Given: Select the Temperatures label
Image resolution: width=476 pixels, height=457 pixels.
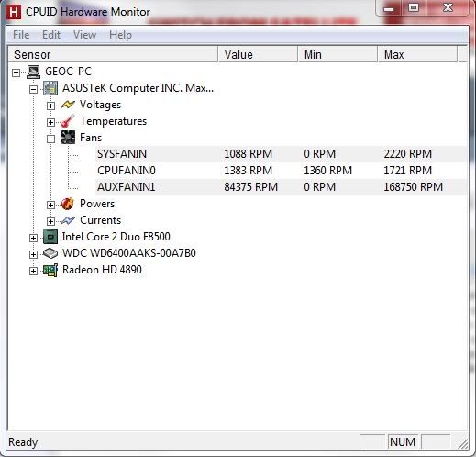Looking at the screenshot, I should (x=113, y=121).
